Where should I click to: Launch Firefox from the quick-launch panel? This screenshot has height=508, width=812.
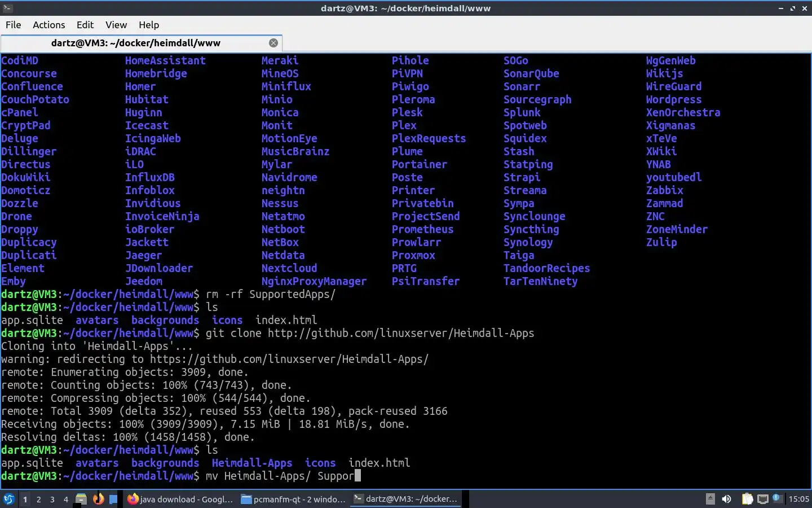[x=98, y=499]
